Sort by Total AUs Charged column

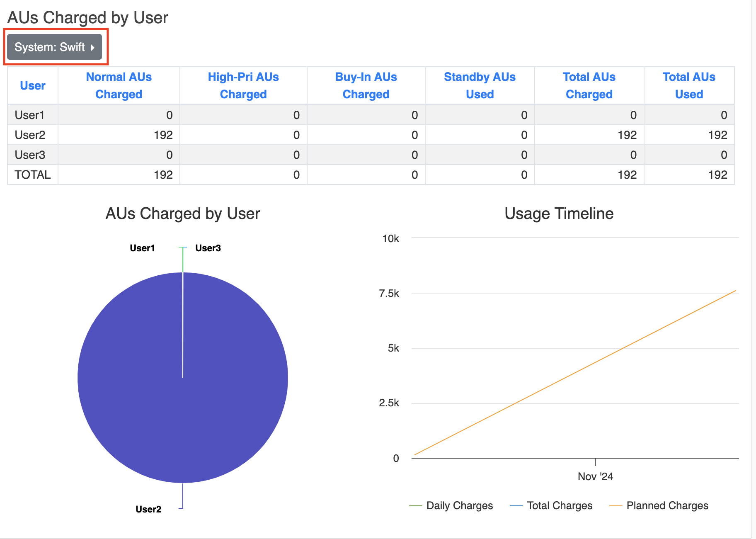589,85
